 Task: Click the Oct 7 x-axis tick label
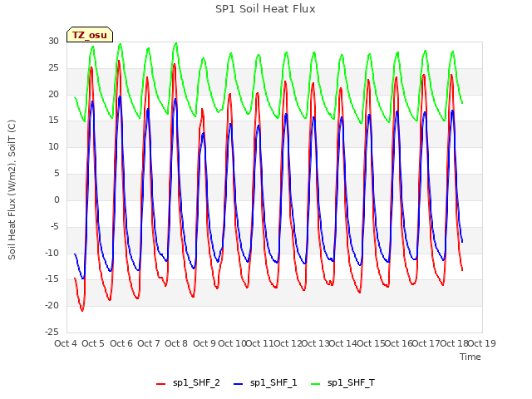(149, 343)
